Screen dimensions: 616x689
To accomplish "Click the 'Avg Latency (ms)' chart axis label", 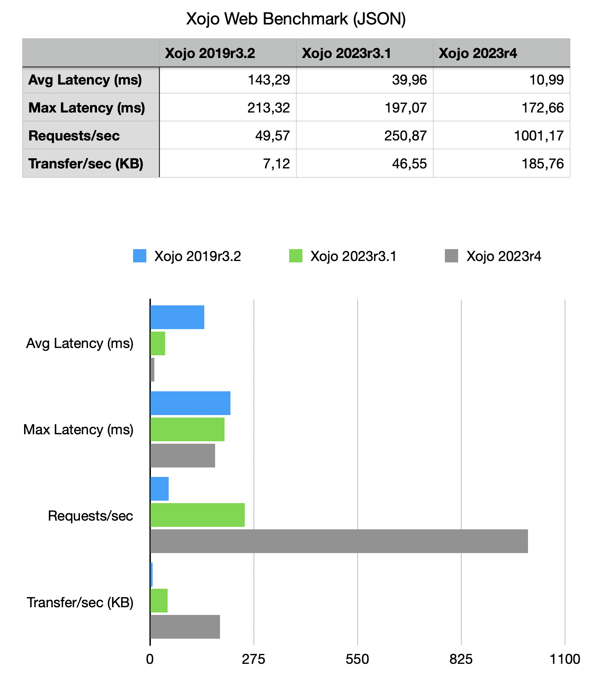I will coord(80,343).
